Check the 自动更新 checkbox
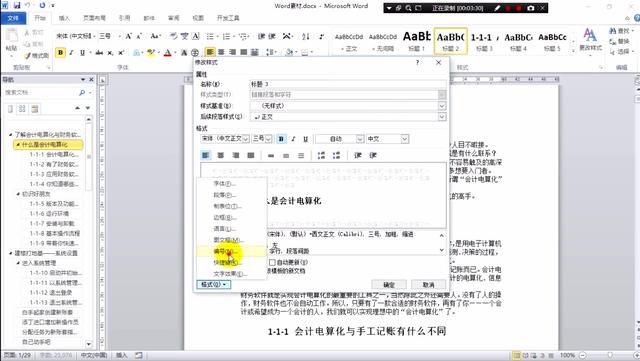This screenshot has height=361, width=640. tap(272, 262)
